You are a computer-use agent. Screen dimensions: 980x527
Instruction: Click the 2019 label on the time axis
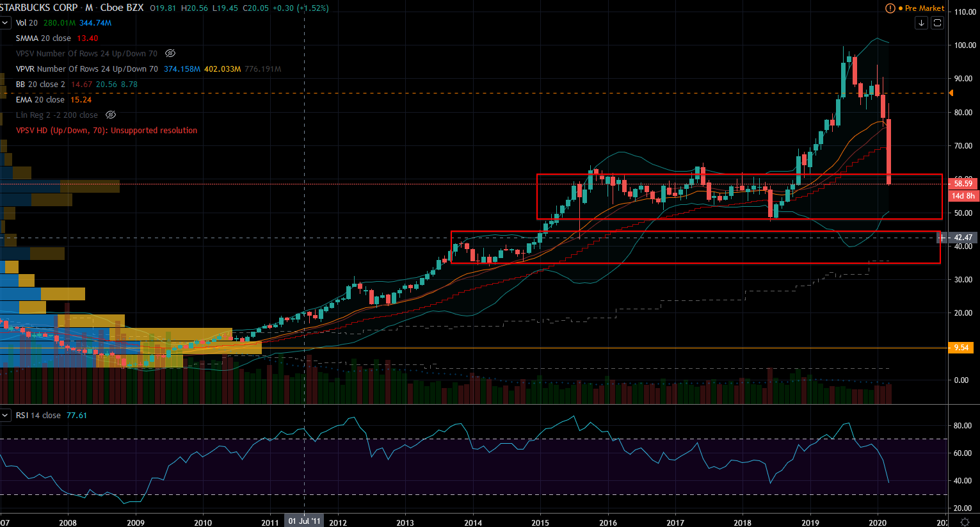[810, 523]
